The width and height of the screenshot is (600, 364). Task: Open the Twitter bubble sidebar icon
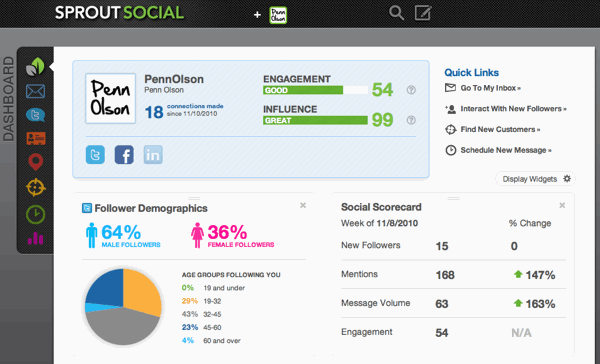(x=35, y=115)
